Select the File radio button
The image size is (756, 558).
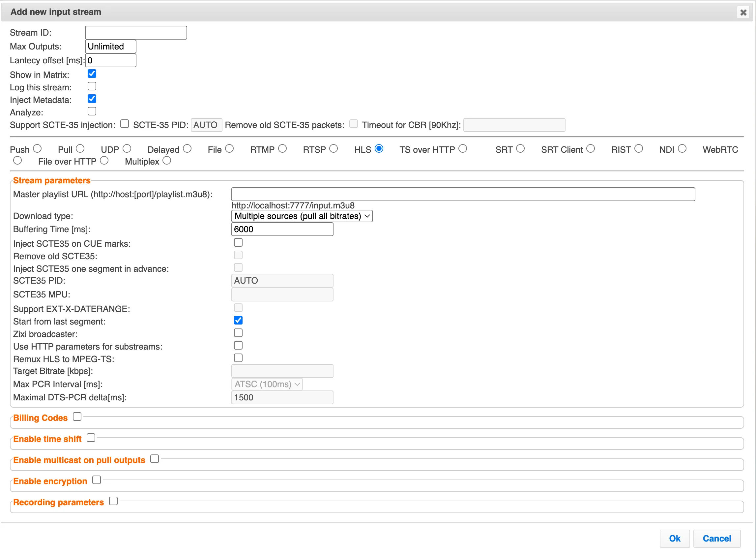click(x=229, y=149)
